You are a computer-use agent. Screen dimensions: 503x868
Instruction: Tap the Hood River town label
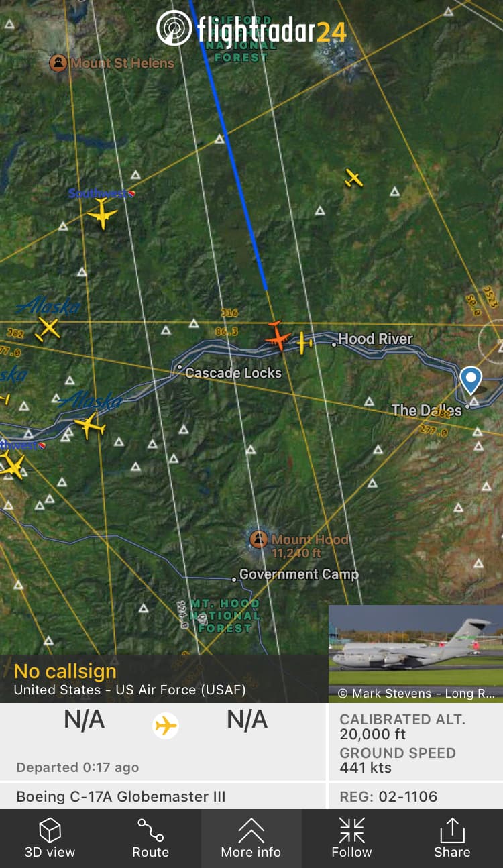(x=376, y=339)
